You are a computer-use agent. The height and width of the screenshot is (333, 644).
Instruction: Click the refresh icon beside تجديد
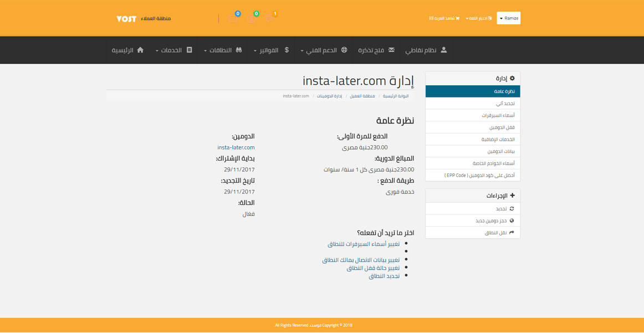point(512,208)
